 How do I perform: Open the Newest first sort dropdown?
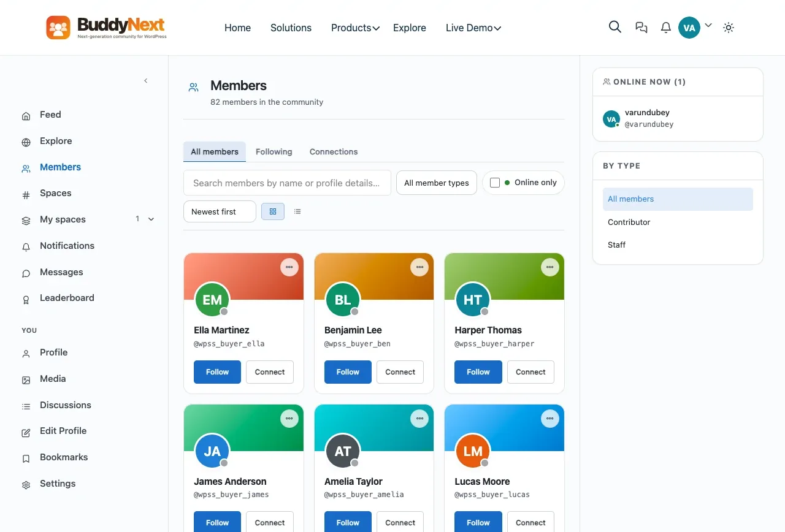(220, 211)
